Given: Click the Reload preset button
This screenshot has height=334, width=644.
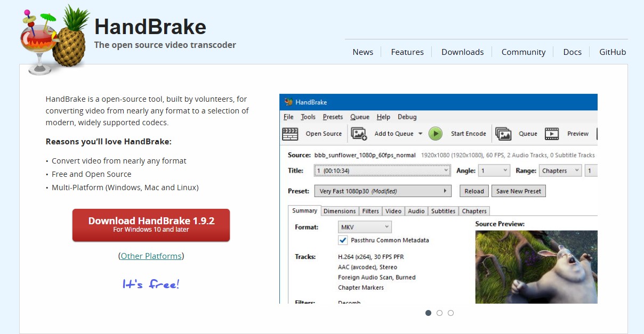Looking at the screenshot, I should click(474, 191).
